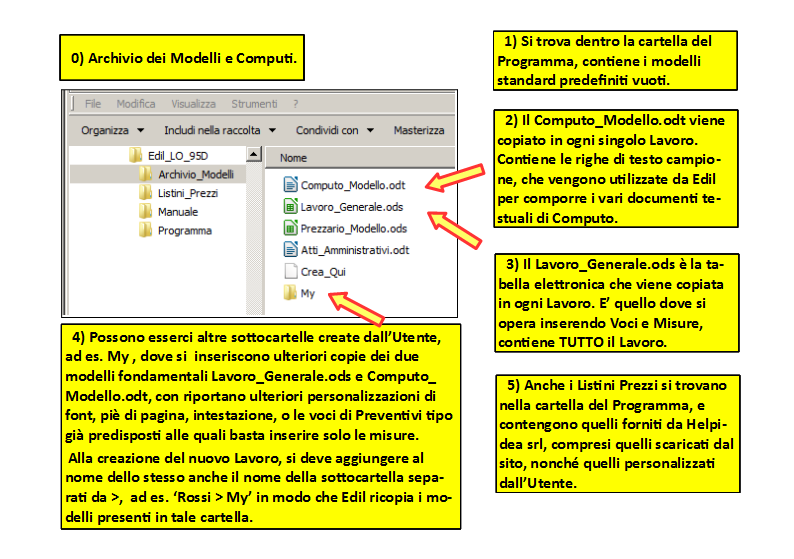Click the Archivio_Modelli tree label
This screenshot has height=559, width=794.
tap(196, 174)
